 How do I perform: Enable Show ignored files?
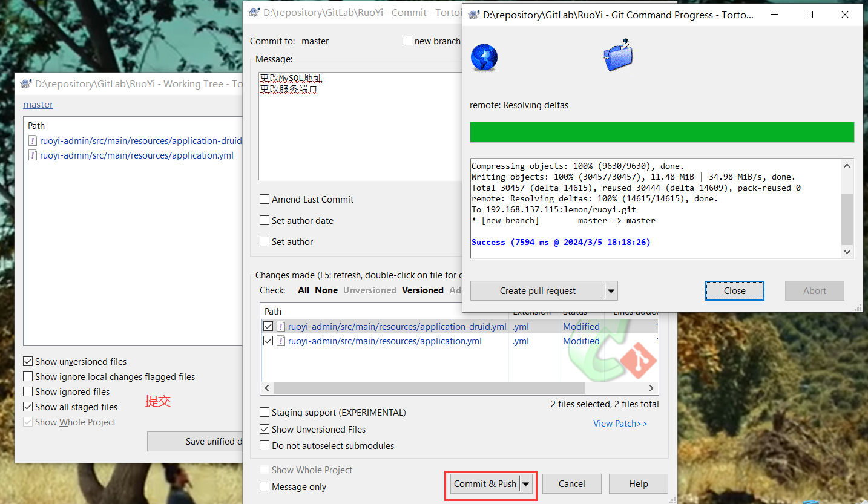[28, 392]
